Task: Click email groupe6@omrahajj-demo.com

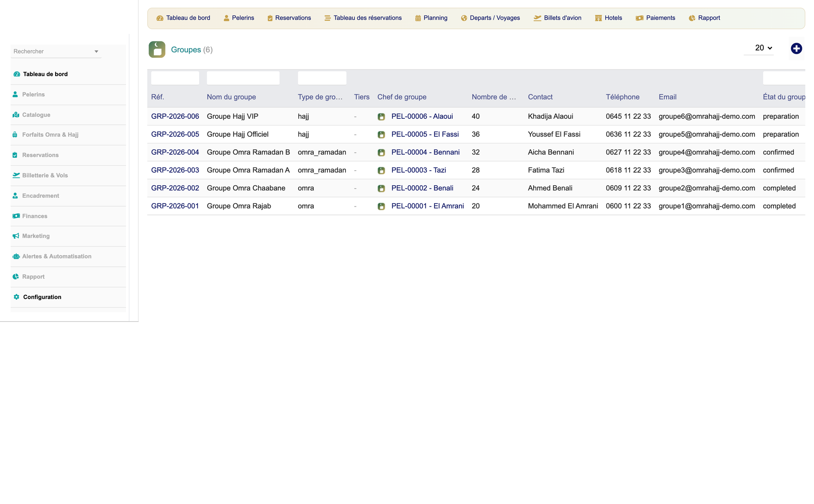Action: (707, 116)
